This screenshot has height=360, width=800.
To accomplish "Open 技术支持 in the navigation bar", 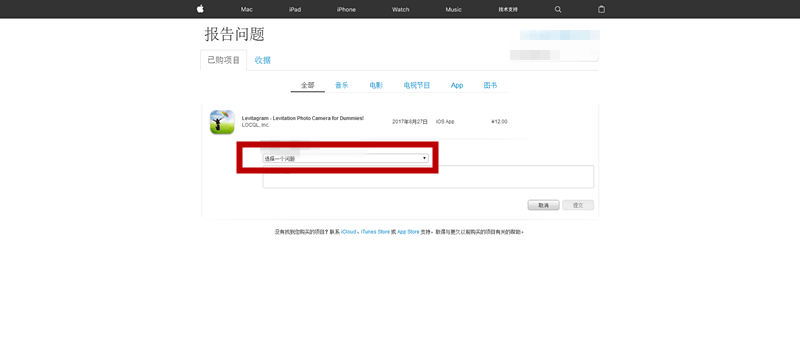I will tap(507, 10).
